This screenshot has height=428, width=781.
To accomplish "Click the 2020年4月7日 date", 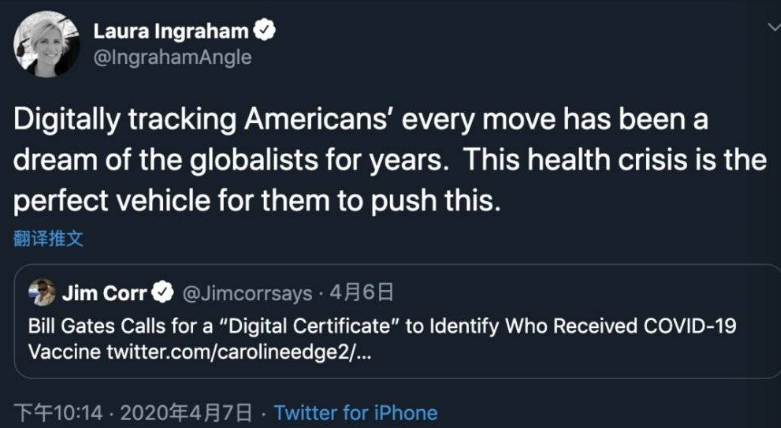I will click(186, 412).
